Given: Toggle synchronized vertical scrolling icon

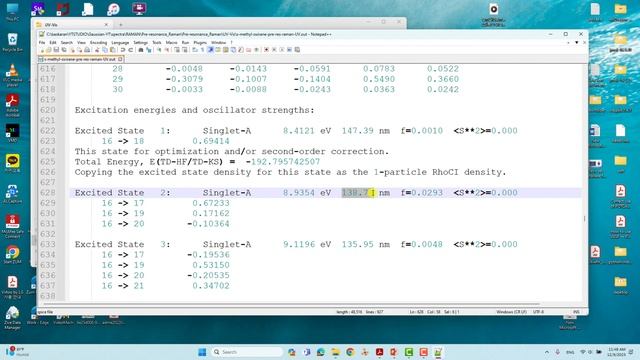Looking at the screenshot, I should click(x=177, y=50).
